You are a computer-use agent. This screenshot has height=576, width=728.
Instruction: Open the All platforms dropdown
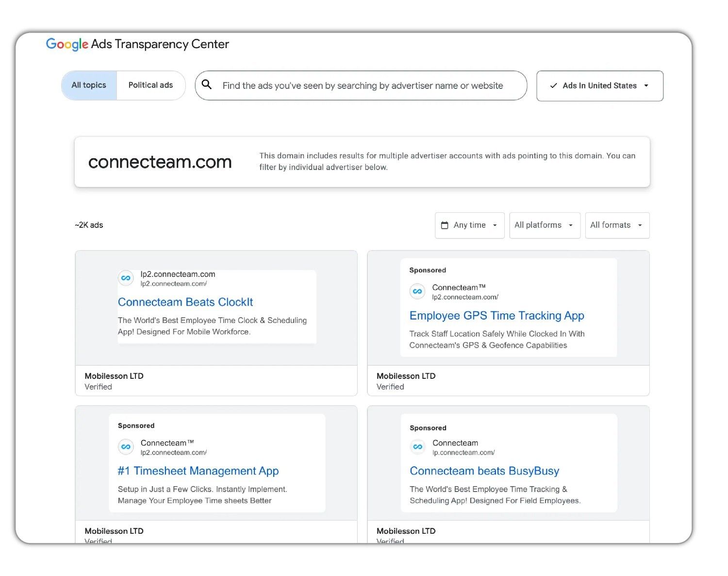click(x=545, y=225)
